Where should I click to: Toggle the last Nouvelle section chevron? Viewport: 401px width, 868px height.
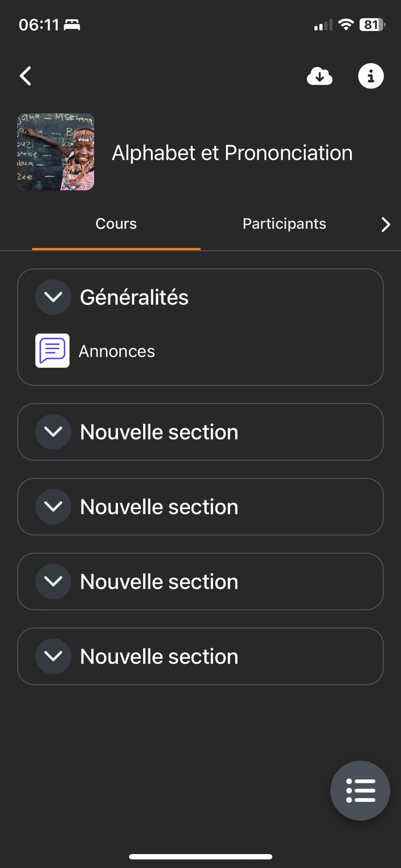tap(53, 657)
